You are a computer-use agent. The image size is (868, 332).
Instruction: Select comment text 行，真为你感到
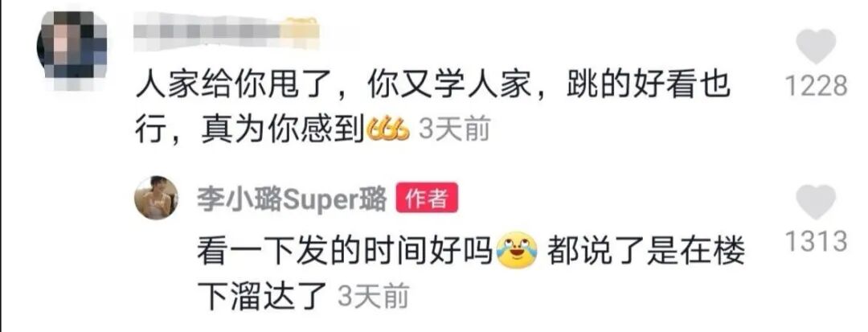point(249,132)
